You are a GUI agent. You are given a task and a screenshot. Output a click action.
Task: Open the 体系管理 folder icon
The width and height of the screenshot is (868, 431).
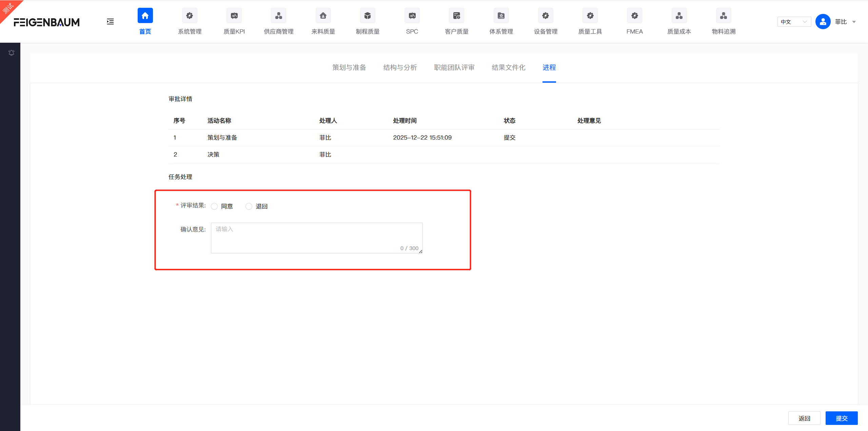pyautogui.click(x=501, y=16)
